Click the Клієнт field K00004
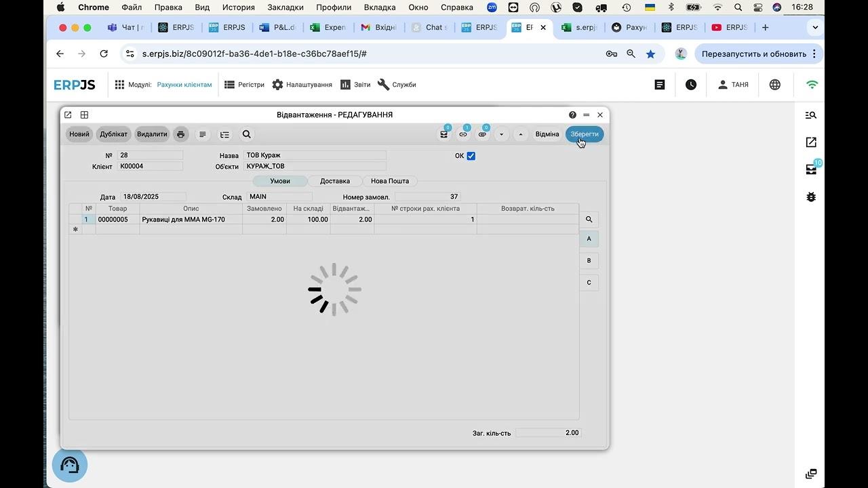This screenshot has width=868, height=488. [x=150, y=166]
